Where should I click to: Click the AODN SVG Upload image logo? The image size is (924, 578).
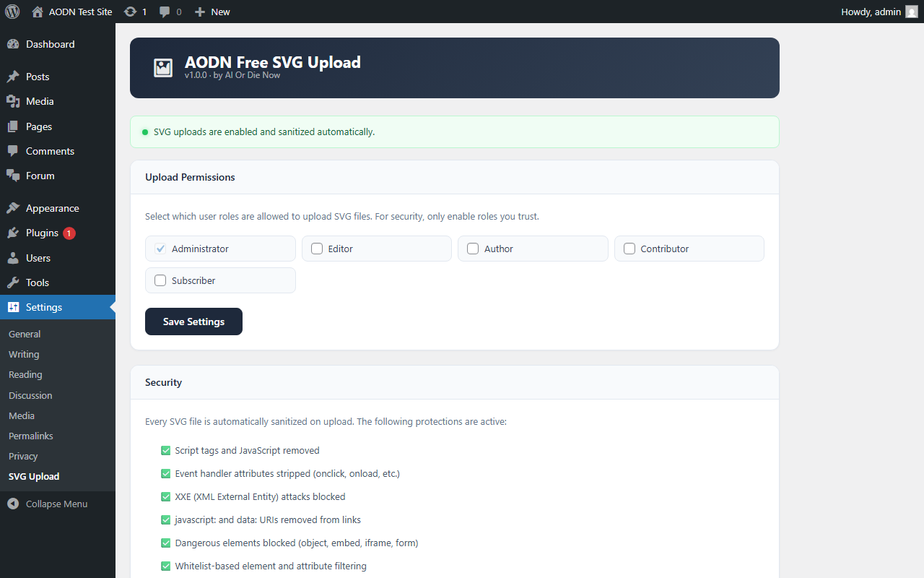[x=163, y=68]
